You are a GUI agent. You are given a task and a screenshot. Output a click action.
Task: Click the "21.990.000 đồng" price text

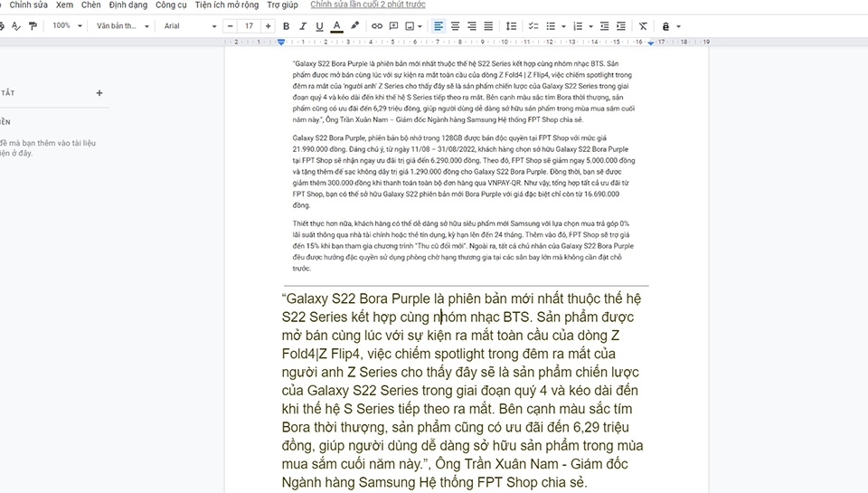[x=317, y=149]
